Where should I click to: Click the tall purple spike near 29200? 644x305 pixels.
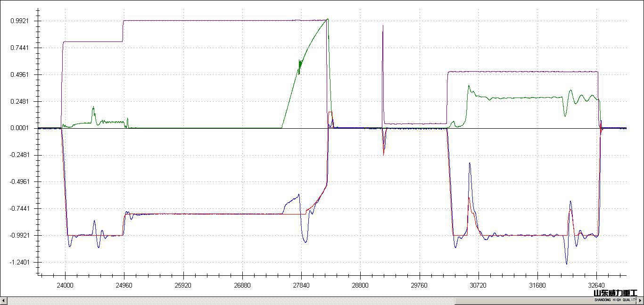pyautogui.click(x=383, y=28)
